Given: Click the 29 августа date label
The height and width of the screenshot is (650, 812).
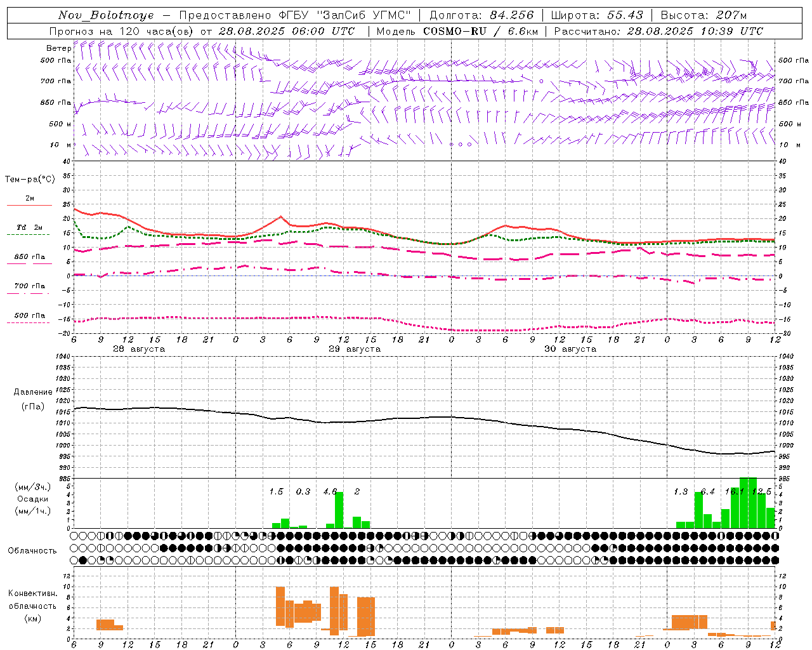Looking at the screenshot, I should tap(355, 349).
